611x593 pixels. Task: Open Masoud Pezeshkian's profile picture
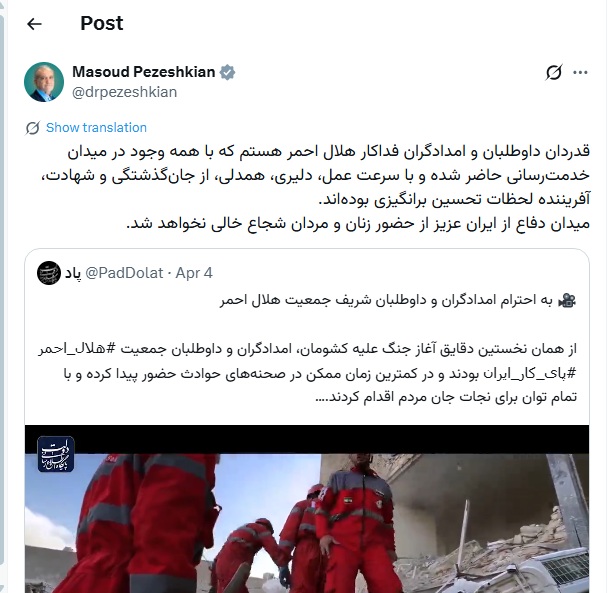point(44,82)
